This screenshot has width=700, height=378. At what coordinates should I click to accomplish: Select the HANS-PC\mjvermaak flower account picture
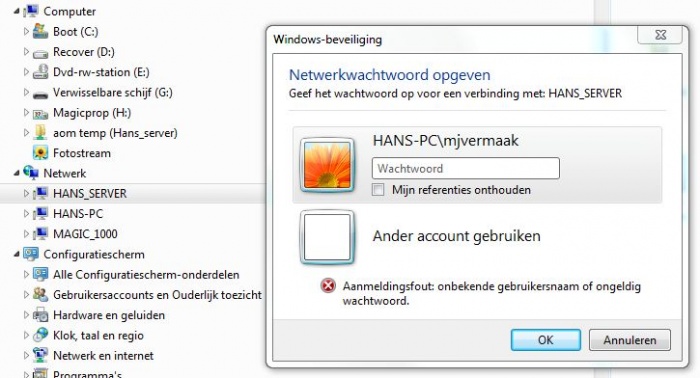pos(327,165)
